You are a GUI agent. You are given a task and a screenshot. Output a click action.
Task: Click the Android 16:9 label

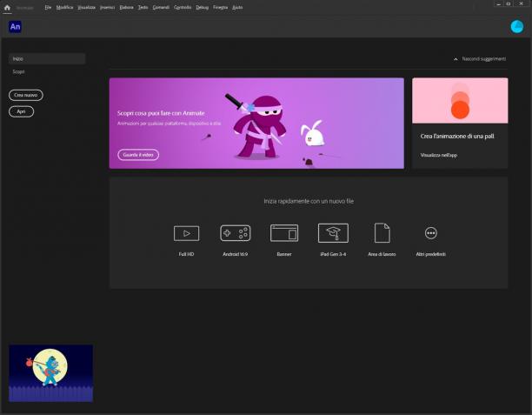click(235, 254)
